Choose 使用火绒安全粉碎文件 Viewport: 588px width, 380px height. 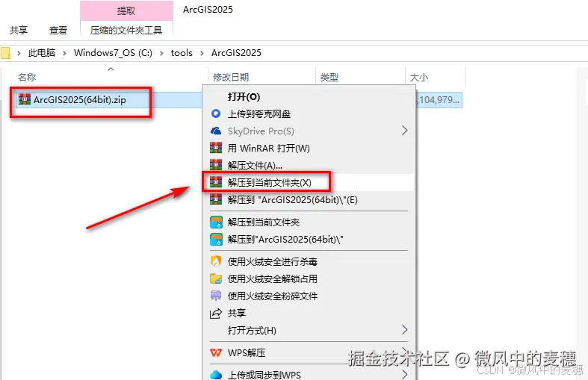coord(309,296)
